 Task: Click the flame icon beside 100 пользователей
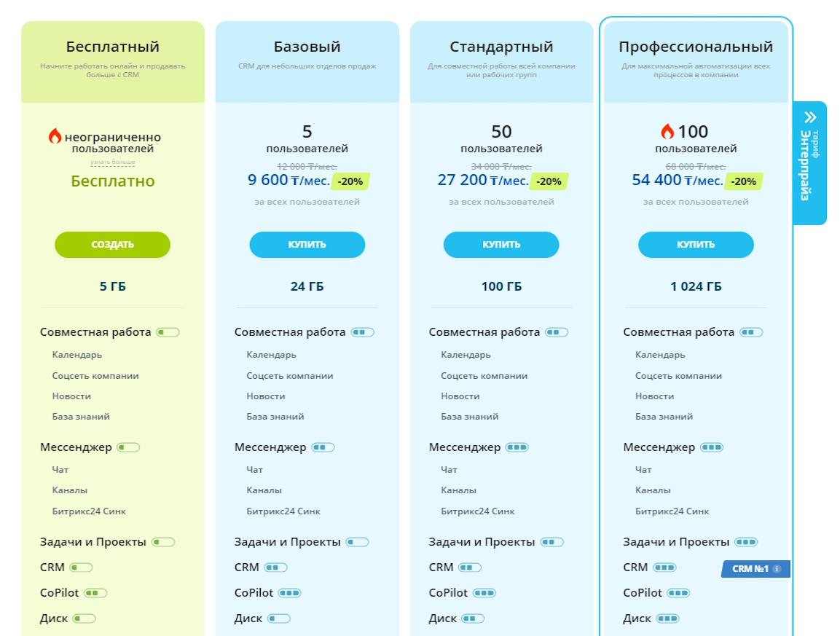667,131
